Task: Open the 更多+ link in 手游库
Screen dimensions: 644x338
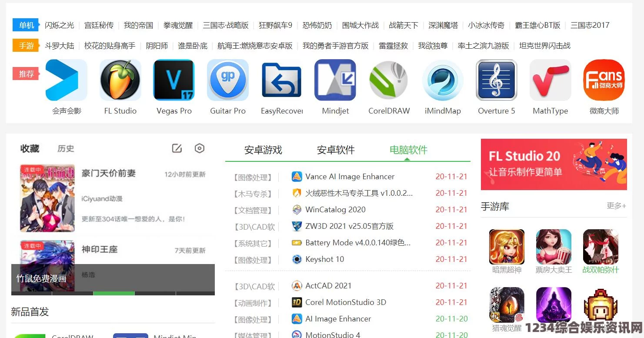Action: (x=617, y=206)
